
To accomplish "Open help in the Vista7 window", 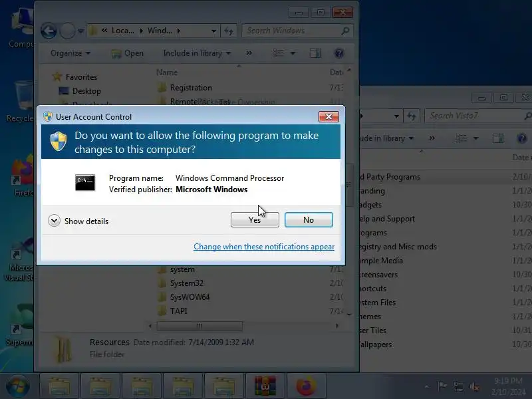I will (x=522, y=138).
